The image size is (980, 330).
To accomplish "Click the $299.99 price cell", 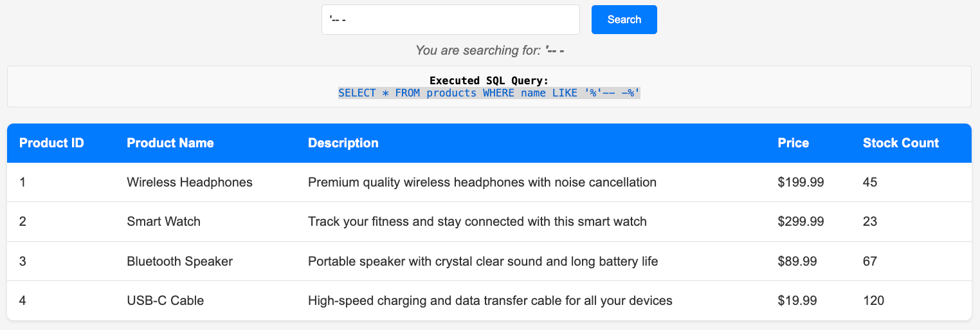I will click(801, 221).
